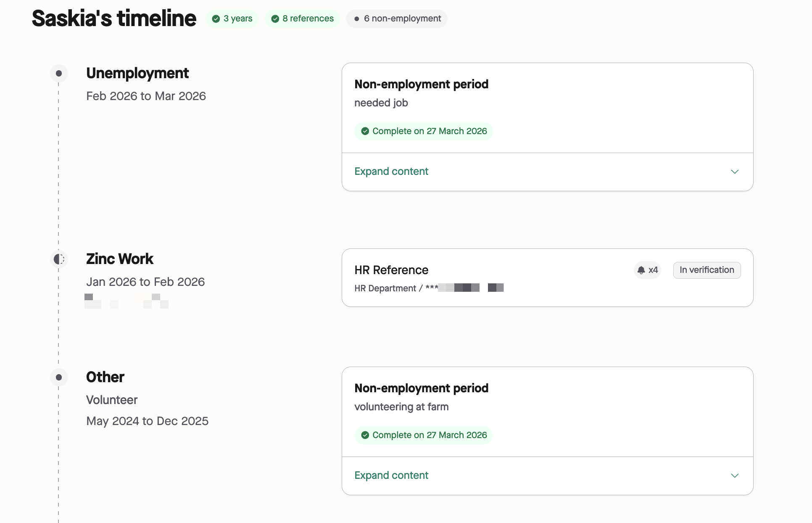Click the 'volunteering at farm' reason text
The width and height of the screenshot is (812, 523).
click(x=401, y=407)
